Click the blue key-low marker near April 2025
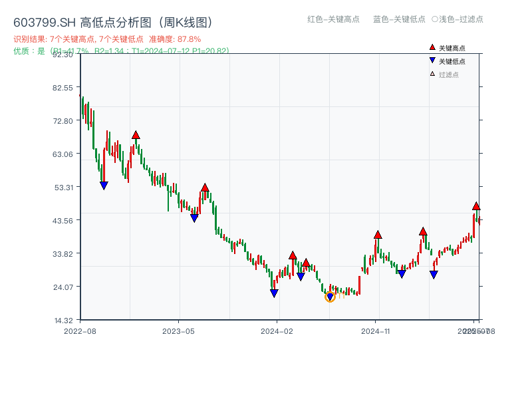Viewport: 532px width, 399px height. click(x=434, y=275)
